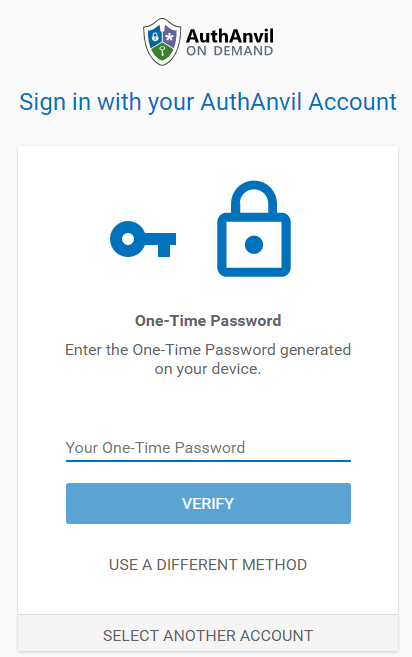412x657 pixels.
Task: Click the AuthAnvil shield logo
Action: [x=162, y=41]
